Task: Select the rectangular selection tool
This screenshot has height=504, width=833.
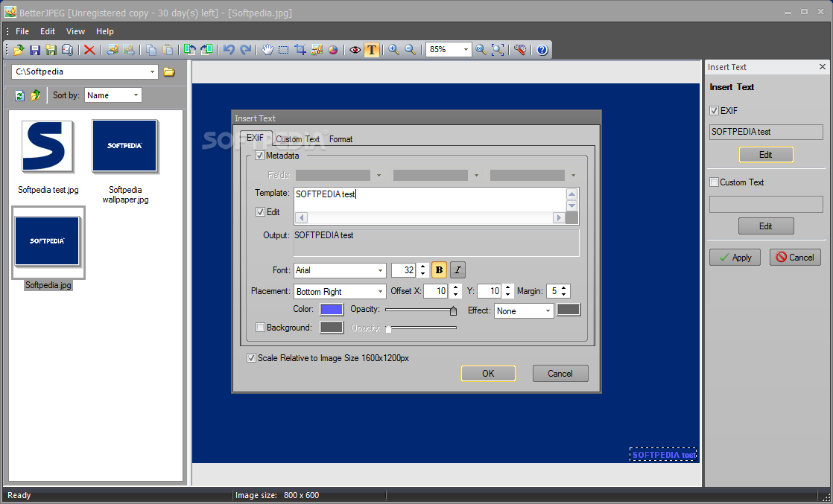Action: pos(284,50)
